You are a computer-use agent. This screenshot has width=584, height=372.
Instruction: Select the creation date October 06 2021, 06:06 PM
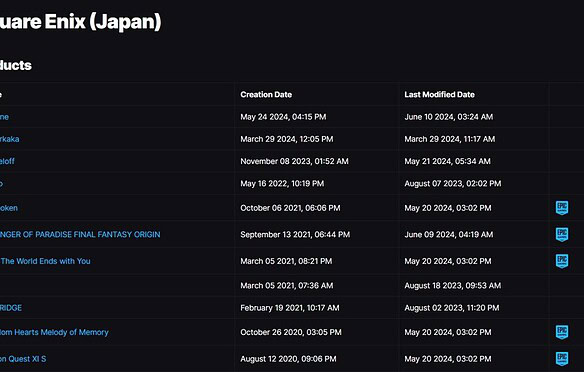(290, 208)
